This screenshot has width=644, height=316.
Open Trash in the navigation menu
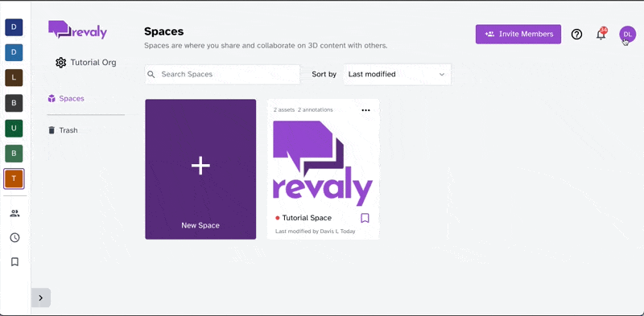click(63, 130)
